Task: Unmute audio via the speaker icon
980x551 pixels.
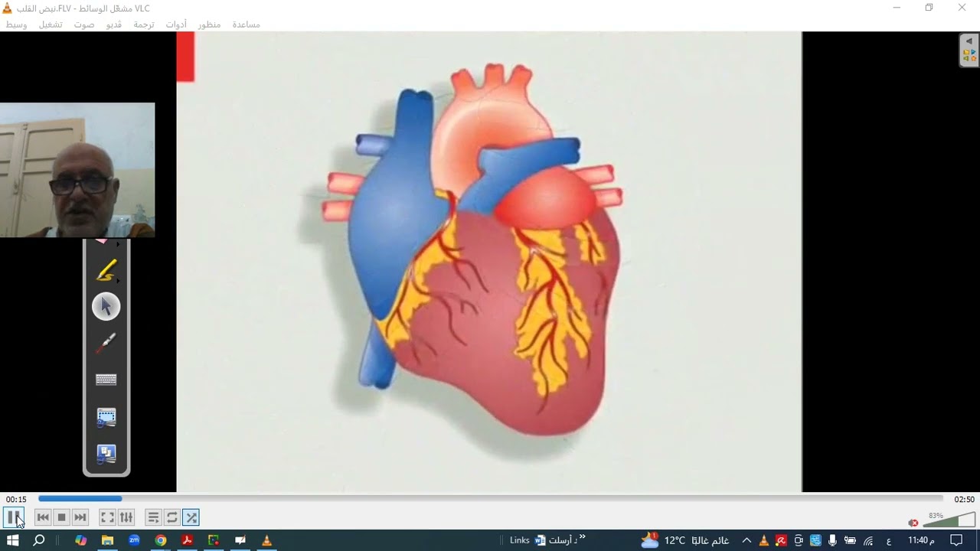Action: pyautogui.click(x=913, y=523)
